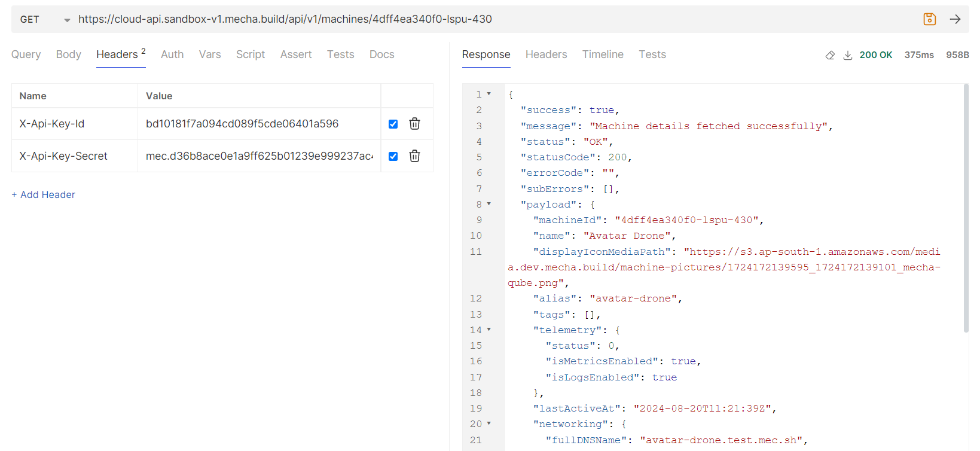The height and width of the screenshot is (451, 980).
Task: Click the "Machine details fetched successfully" message
Action: (x=709, y=126)
